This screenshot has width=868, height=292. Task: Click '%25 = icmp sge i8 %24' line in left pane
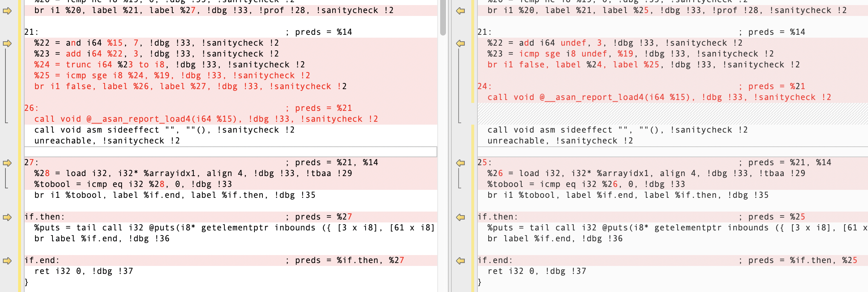172,76
